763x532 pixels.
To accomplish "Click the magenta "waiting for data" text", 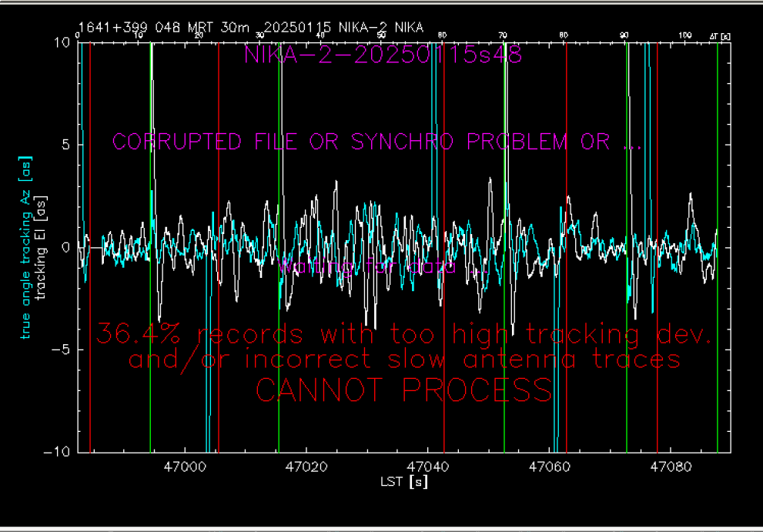I will tap(381, 267).
